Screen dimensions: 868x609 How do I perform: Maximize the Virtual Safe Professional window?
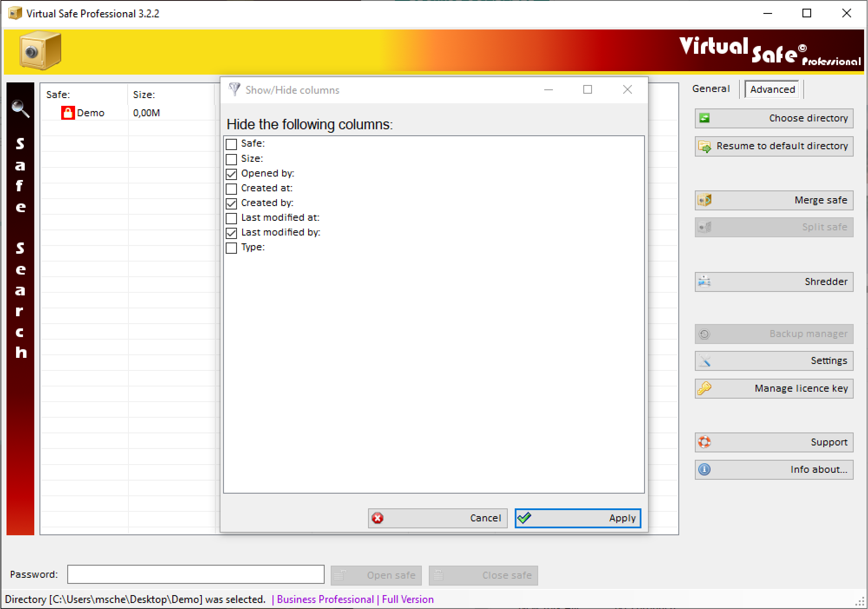pyautogui.click(x=807, y=13)
